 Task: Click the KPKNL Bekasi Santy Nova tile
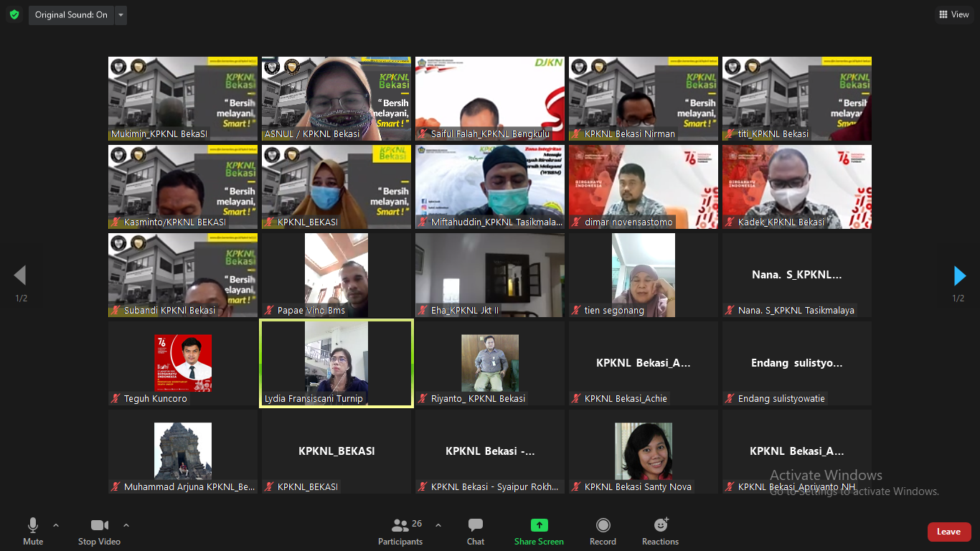644,451
